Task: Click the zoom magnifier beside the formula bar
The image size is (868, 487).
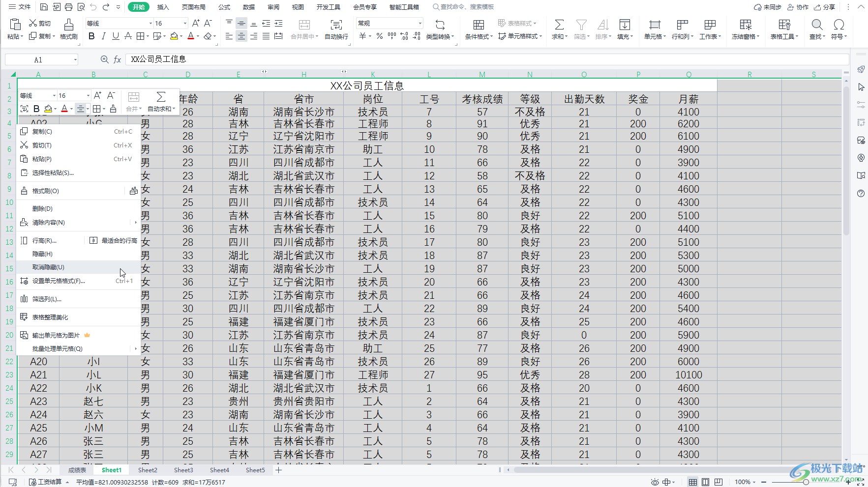Action: [x=104, y=59]
